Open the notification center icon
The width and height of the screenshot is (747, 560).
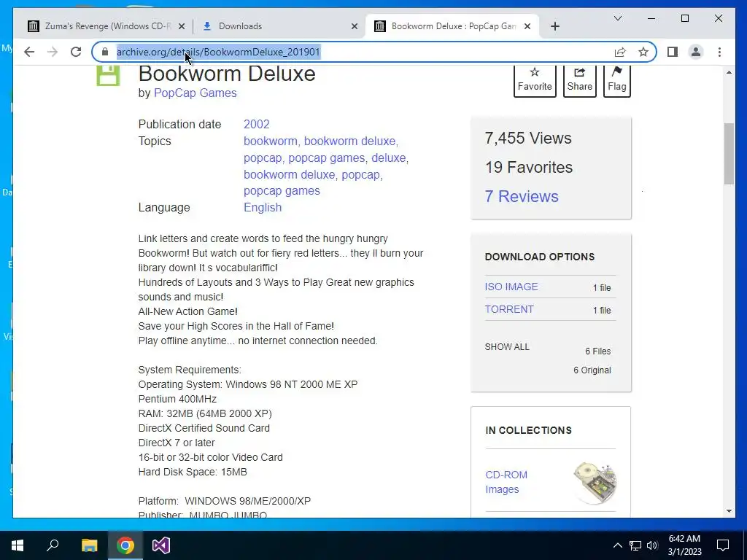[x=723, y=545]
